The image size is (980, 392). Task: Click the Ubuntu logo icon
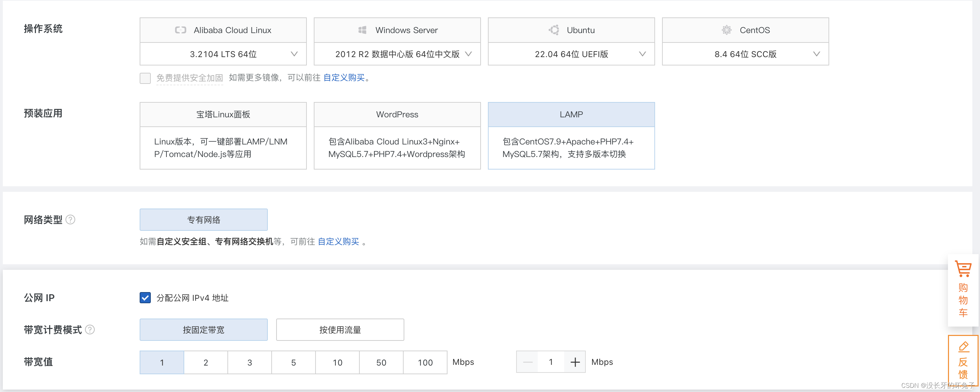[554, 30]
